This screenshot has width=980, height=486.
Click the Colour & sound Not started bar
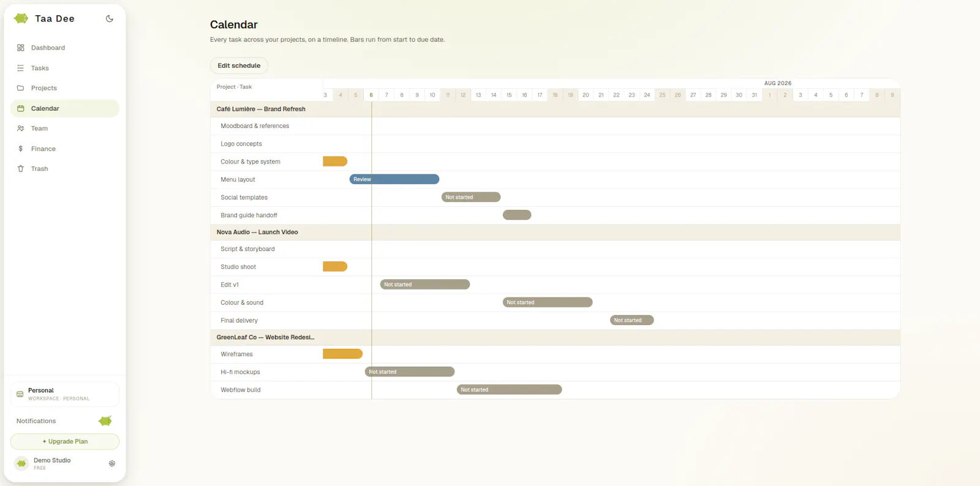tap(548, 302)
